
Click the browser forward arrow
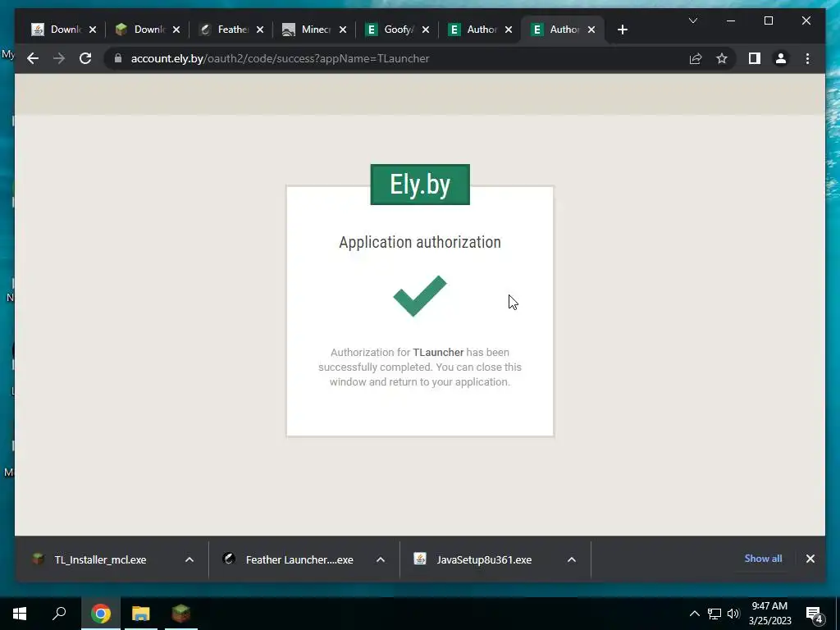click(59, 58)
